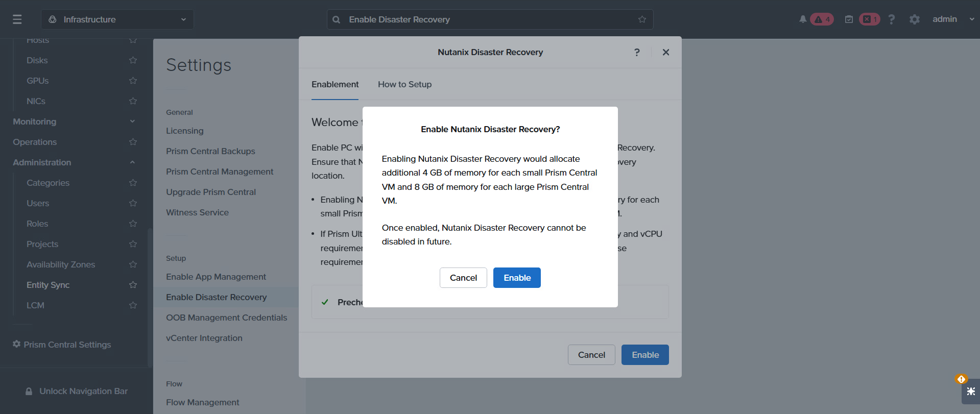Screen dimensions: 980x414
Task: Click the bottom-right assistant widget icon
Action: [x=971, y=392]
